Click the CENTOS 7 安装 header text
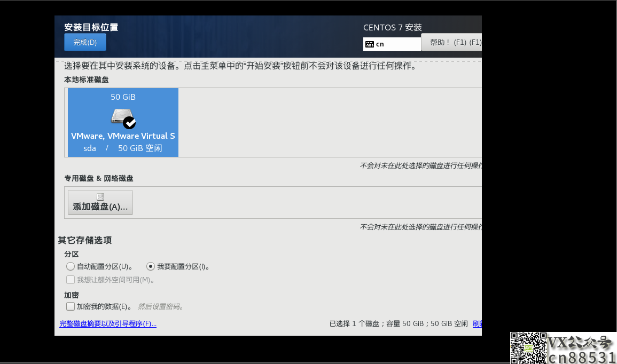The height and width of the screenshot is (364, 617). (x=392, y=28)
